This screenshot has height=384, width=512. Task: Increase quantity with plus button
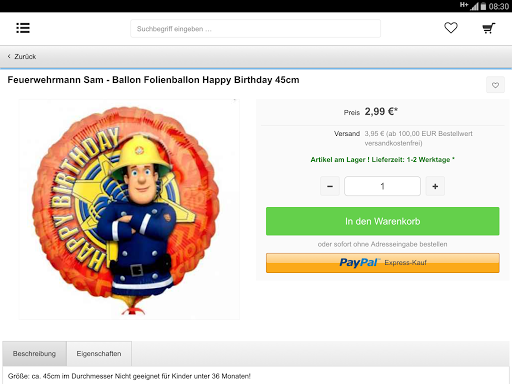point(435,186)
